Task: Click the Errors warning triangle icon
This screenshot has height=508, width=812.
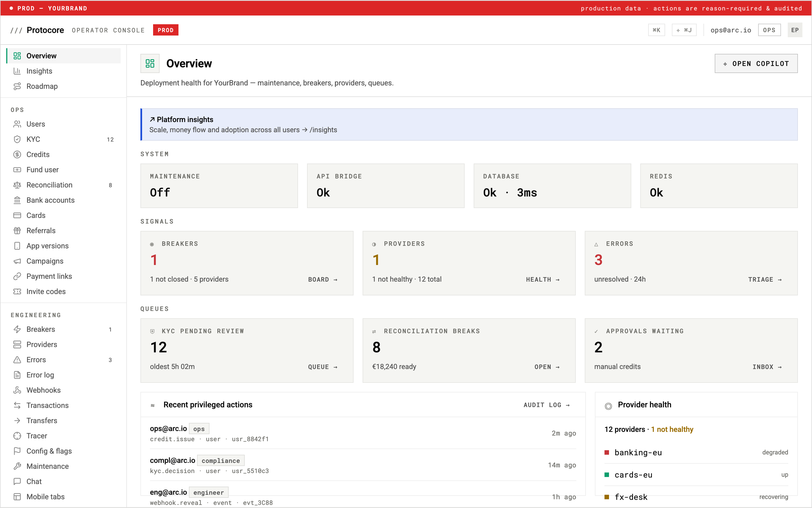Action: coord(17,360)
